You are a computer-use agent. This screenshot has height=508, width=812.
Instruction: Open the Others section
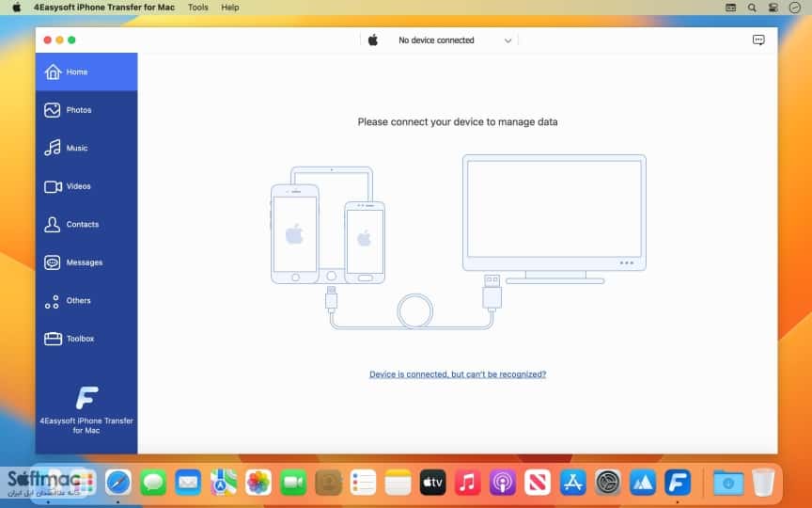click(x=86, y=301)
